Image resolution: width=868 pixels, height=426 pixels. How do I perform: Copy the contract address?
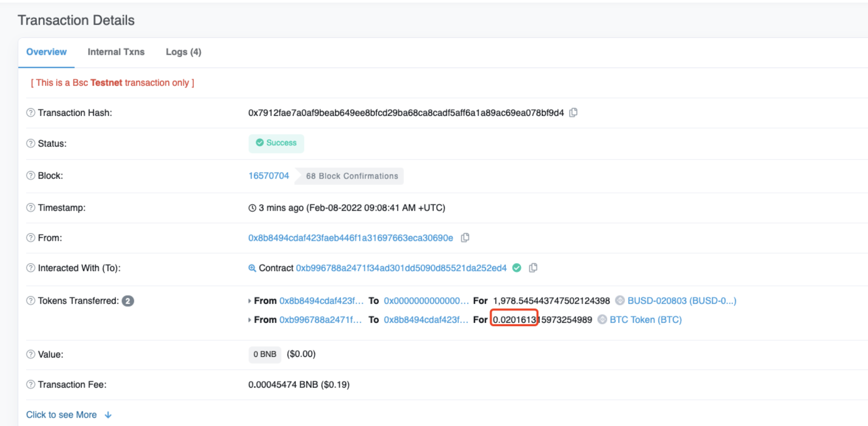click(x=533, y=268)
